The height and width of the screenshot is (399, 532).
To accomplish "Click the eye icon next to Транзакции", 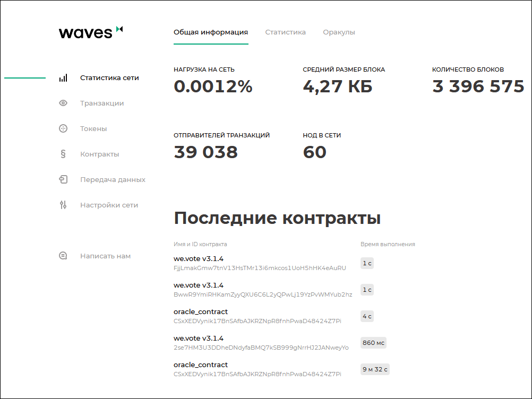I will point(63,103).
